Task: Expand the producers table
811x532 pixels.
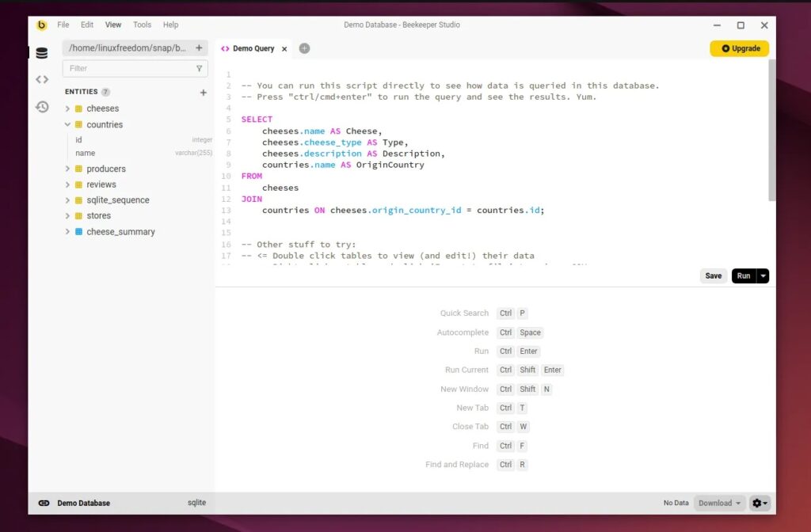Action: [68, 169]
